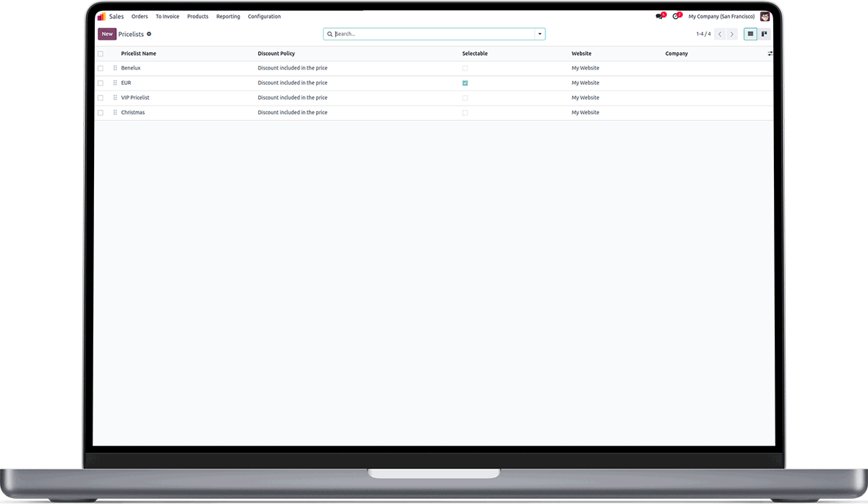Toggle the select-all checkbox in header
This screenshot has height=504, width=868.
[101, 54]
